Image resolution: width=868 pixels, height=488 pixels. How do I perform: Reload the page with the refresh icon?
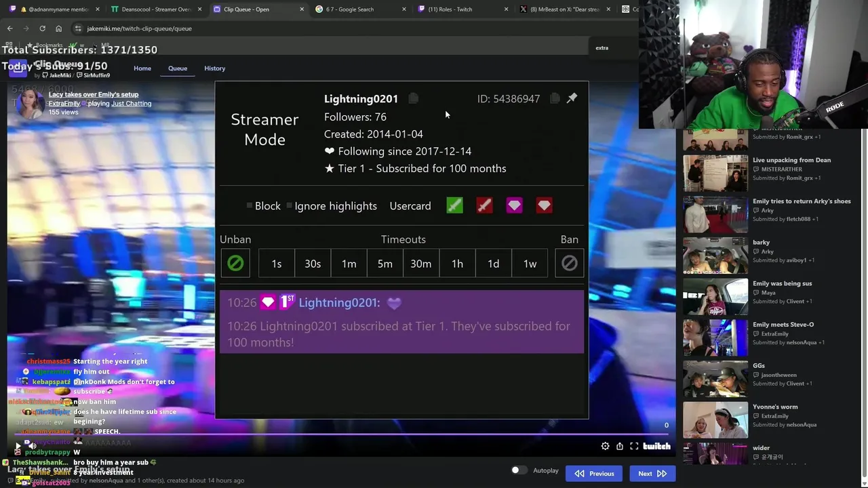click(x=42, y=28)
